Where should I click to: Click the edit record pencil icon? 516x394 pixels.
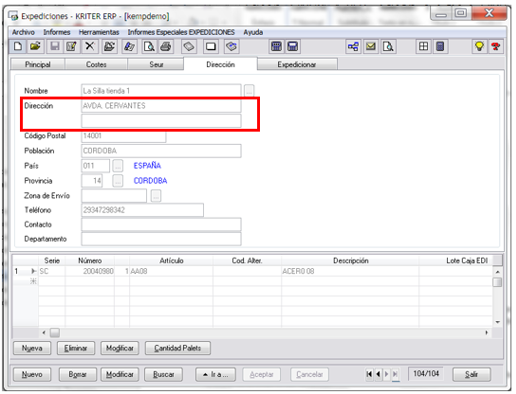coord(71,46)
